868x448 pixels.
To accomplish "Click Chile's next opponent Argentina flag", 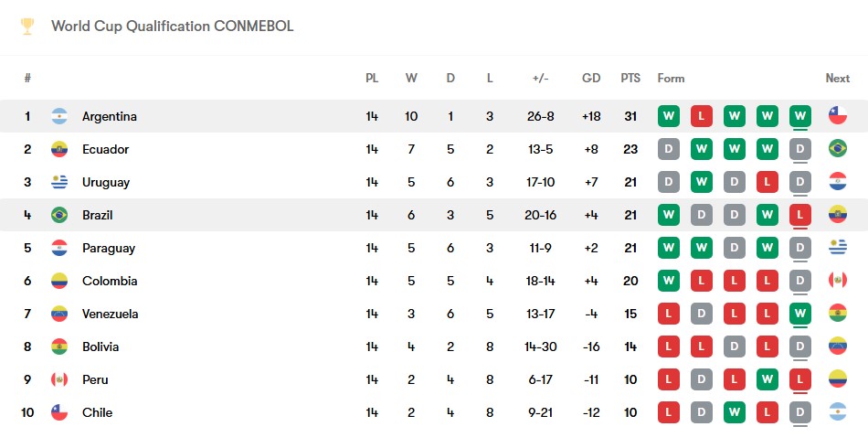I will [838, 412].
